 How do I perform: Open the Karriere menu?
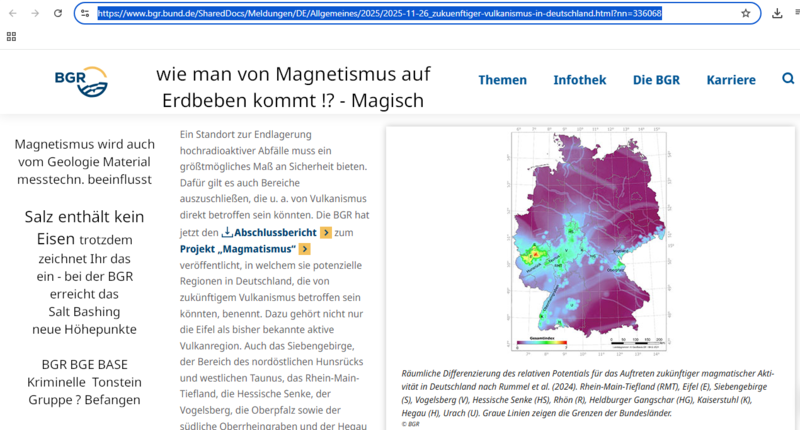click(737, 80)
